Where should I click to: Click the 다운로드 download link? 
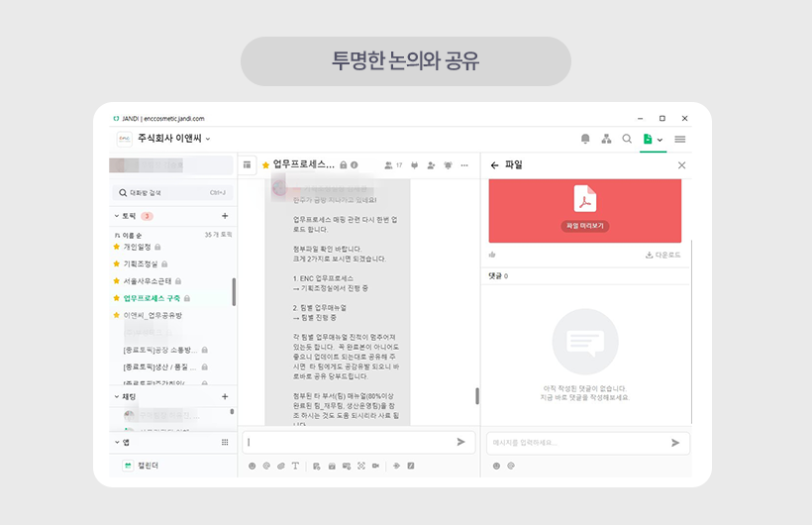pyautogui.click(x=662, y=255)
